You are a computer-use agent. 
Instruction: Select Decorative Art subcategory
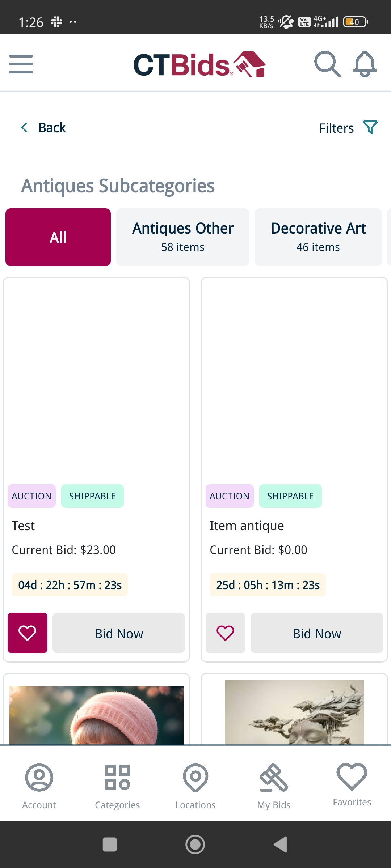pyautogui.click(x=318, y=237)
